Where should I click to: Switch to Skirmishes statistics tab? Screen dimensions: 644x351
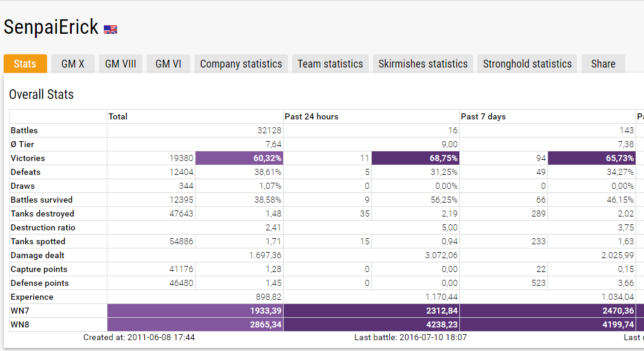(423, 64)
